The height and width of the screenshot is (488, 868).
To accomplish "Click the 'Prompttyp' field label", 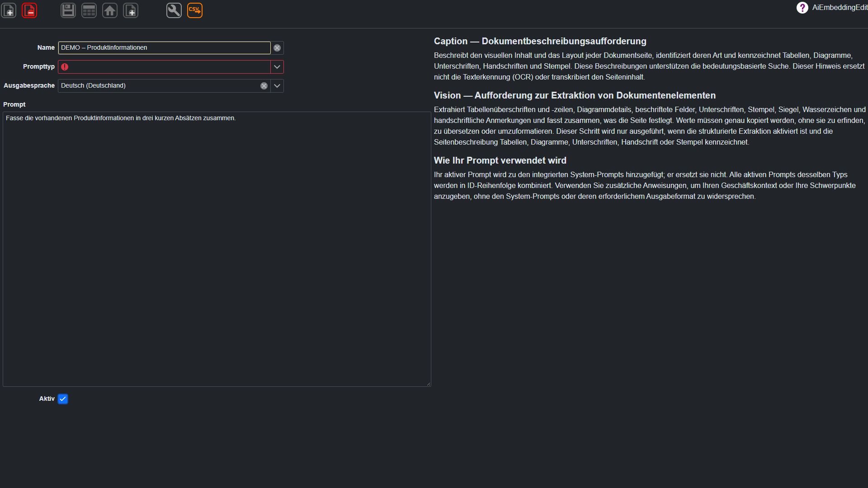I will (x=39, y=66).
